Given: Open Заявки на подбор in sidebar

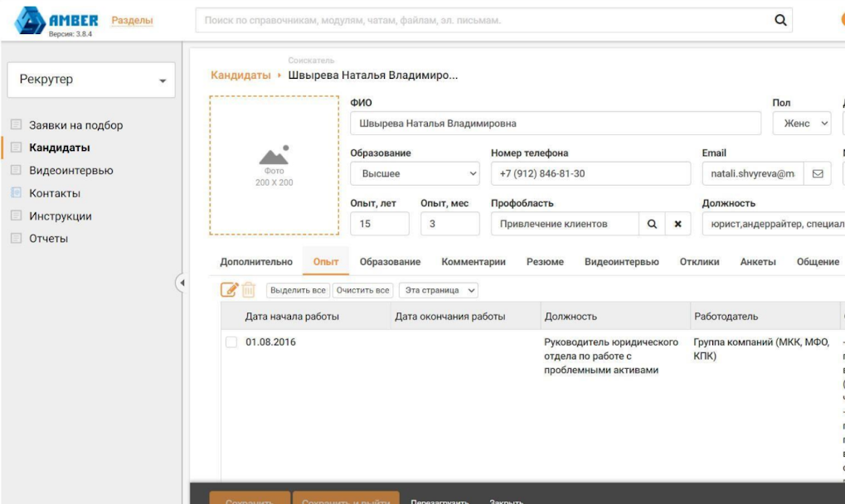Looking at the screenshot, I should tap(76, 125).
